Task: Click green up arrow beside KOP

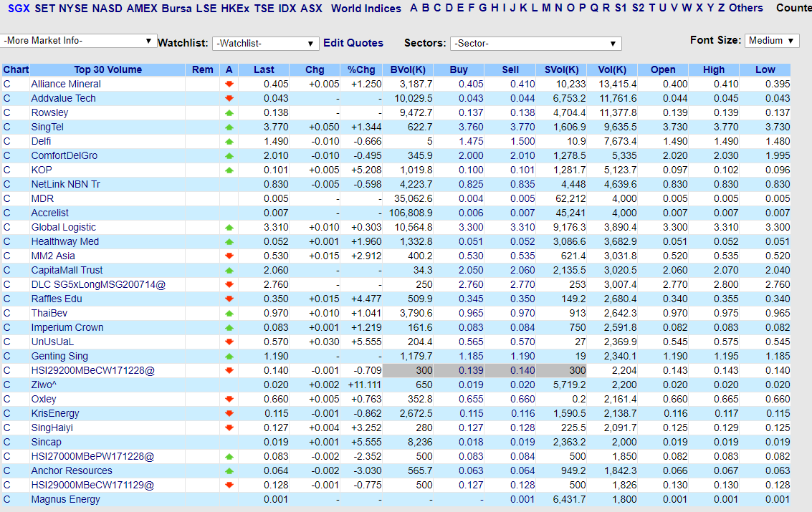Action: (x=229, y=170)
